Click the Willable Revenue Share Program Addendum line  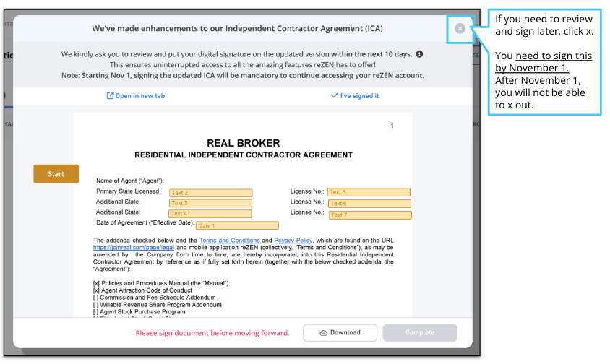pos(157,305)
